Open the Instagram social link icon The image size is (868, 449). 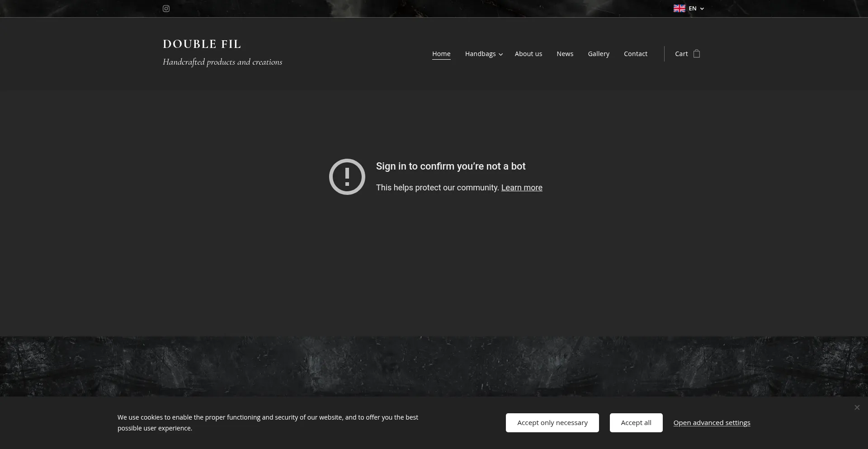coord(166,9)
